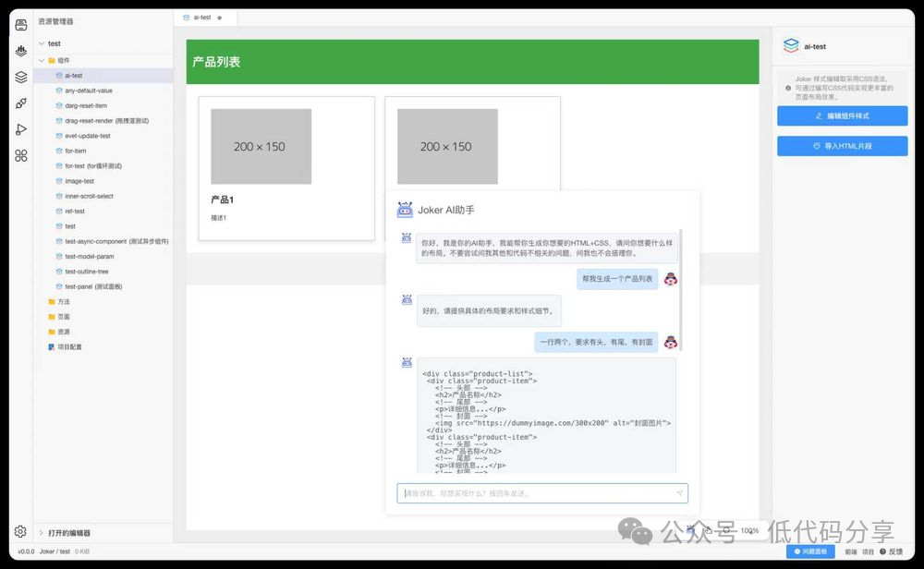Select the first 200 × 150 placeholder image
The image size is (924, 569).
point(261,147)
